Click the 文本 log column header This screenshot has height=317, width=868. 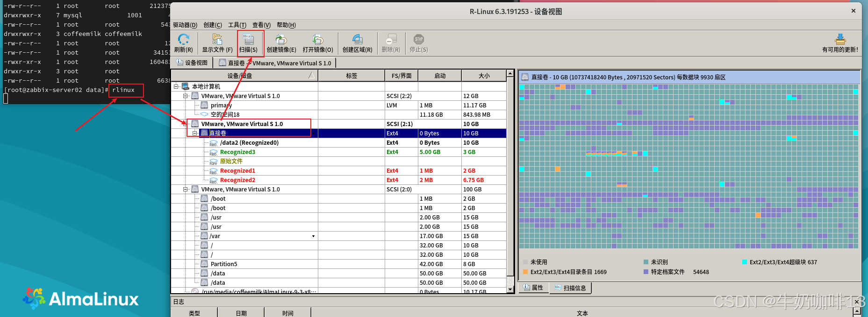click(x=582, y=313)
